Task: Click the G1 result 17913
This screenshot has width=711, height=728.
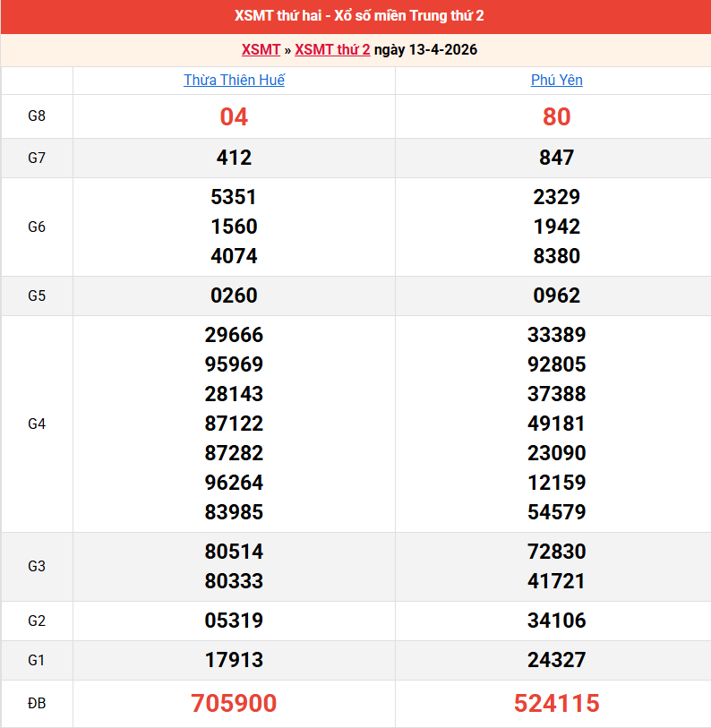Action: 234,660
